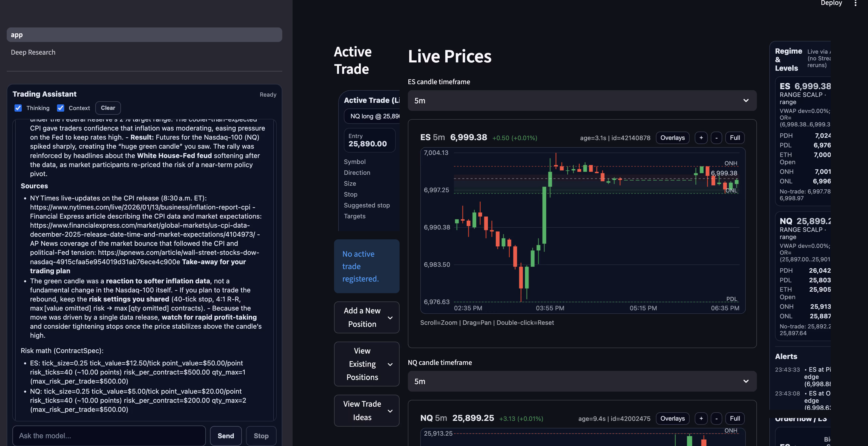Click the Live Prices heading
Image resolution: width=868 pixels, height=446 pixels.
click(450, 56)
